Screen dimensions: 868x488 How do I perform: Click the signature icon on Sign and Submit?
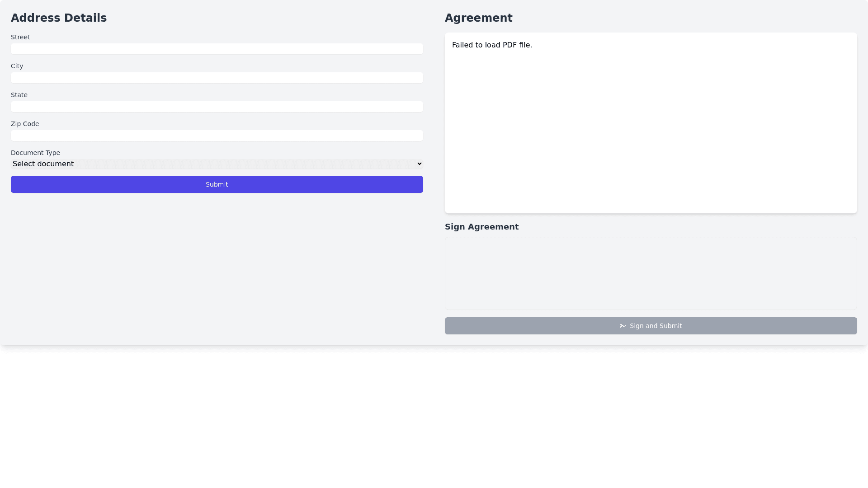click(623, 326)
